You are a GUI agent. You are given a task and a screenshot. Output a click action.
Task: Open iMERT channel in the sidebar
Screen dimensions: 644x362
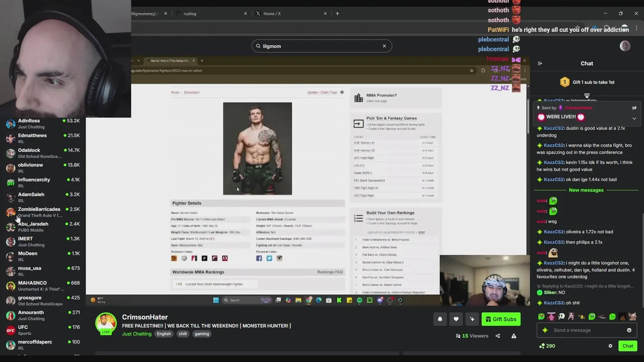coord(43,241)
